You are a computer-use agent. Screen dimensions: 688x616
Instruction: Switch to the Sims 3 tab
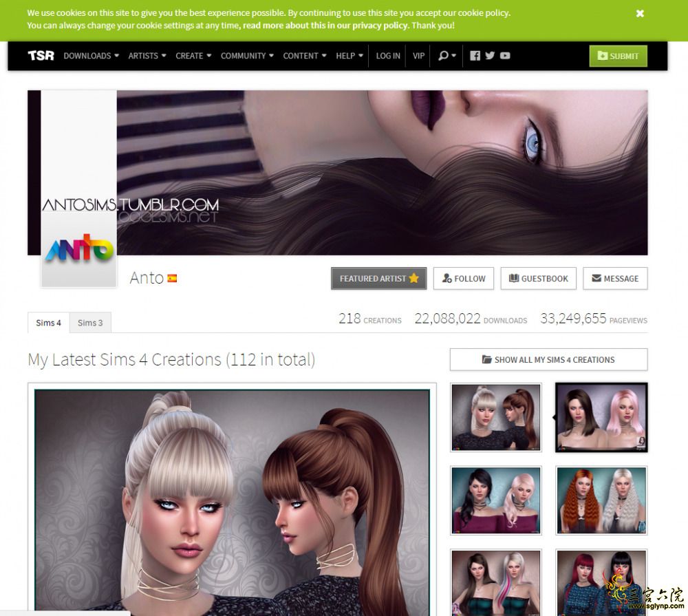click(x=90, y=323)
